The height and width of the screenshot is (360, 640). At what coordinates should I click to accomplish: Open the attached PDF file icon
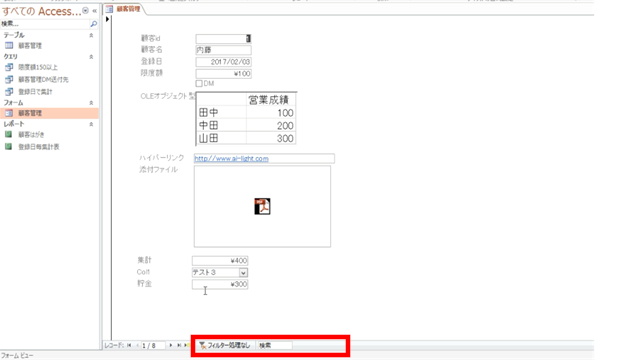click(x=262, y=206)
